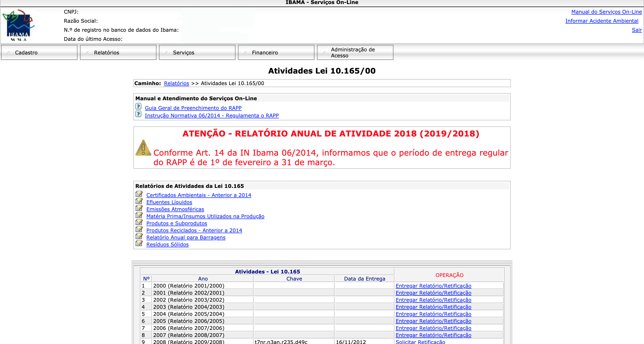Click the Data da Entrega column header

click(x=365, y=279)
